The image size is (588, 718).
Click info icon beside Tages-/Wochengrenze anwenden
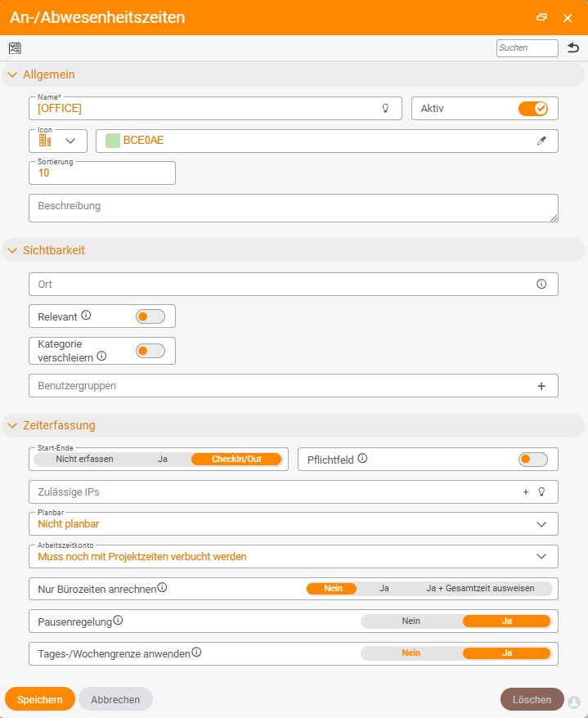[196, 652]
